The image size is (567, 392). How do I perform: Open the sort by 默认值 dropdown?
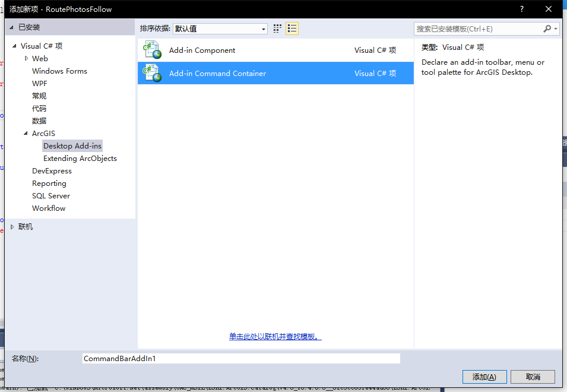220,29
